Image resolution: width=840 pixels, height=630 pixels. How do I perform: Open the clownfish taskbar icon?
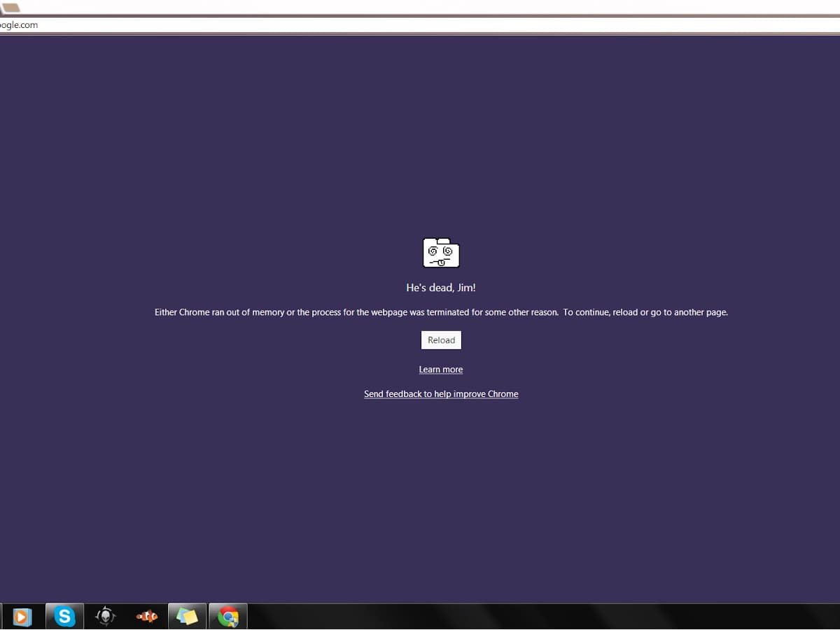point(147,616)
